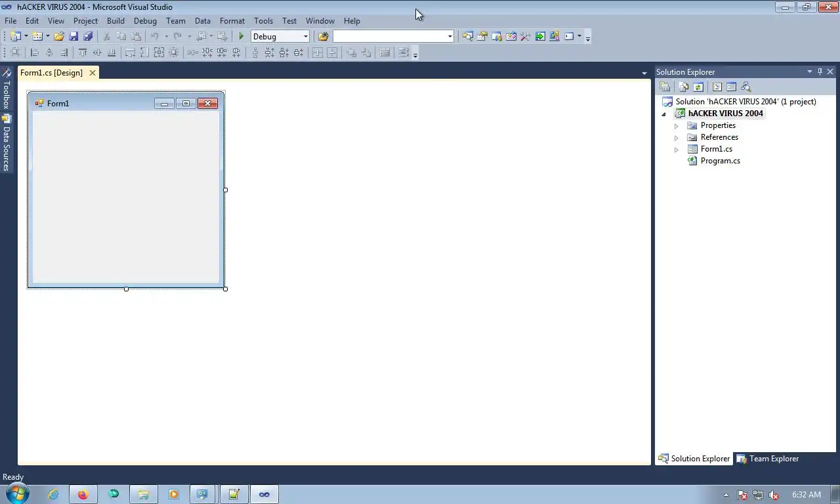Select Program.cs in Solution Explorer
840x504 pixels.
[720, 161]
